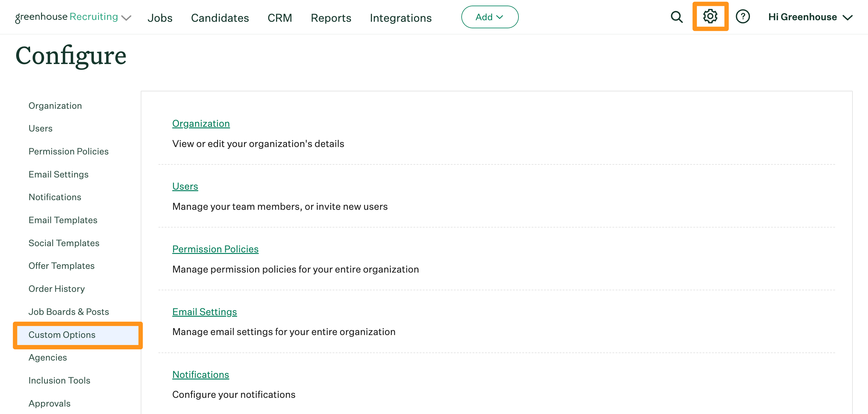868x414 pixels.
Task: Open the Email Settings configuration link
Action: tap(204, 312)
